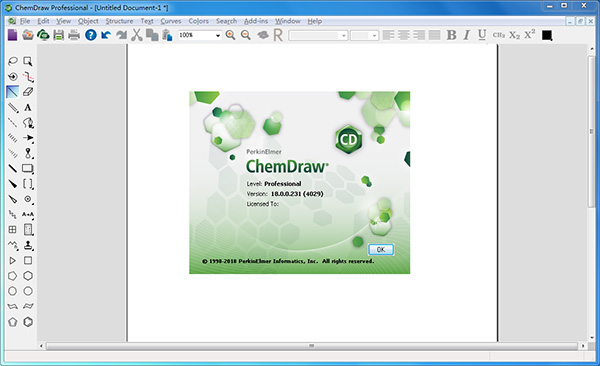Cut selection with the scissors icon
Image resolution: width=600 pixels, height=366 pixels.
click(x=137, y=35)
